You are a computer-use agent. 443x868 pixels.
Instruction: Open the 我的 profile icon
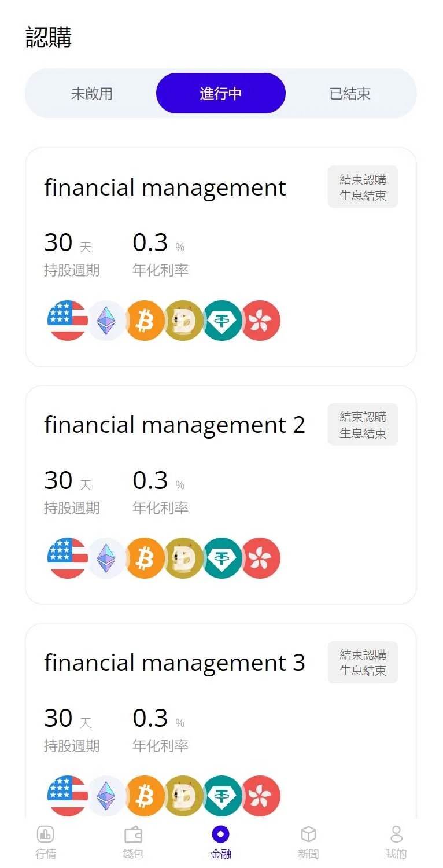click(396, 834)
